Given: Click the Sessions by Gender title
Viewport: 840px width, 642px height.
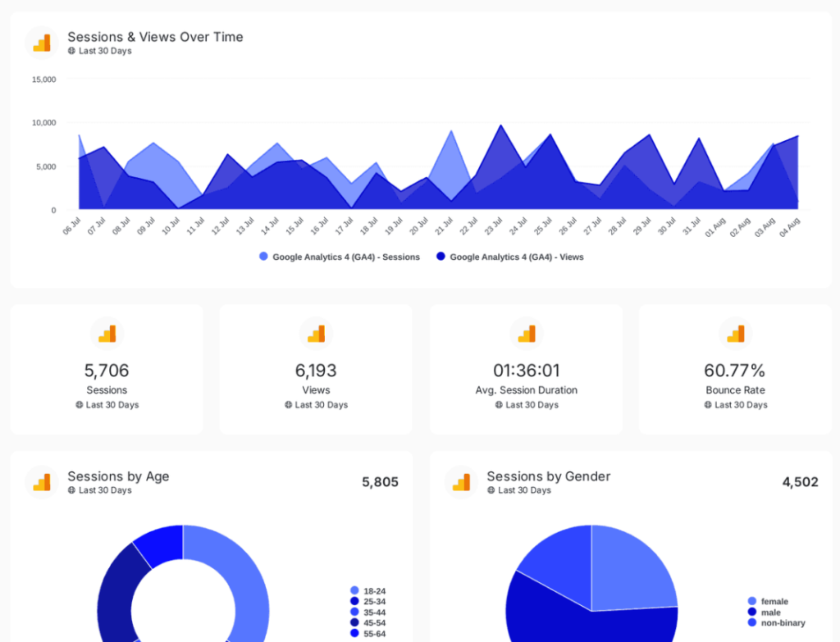Looking at the screenshot, I should pyautogui.click(x=549, y=476).
